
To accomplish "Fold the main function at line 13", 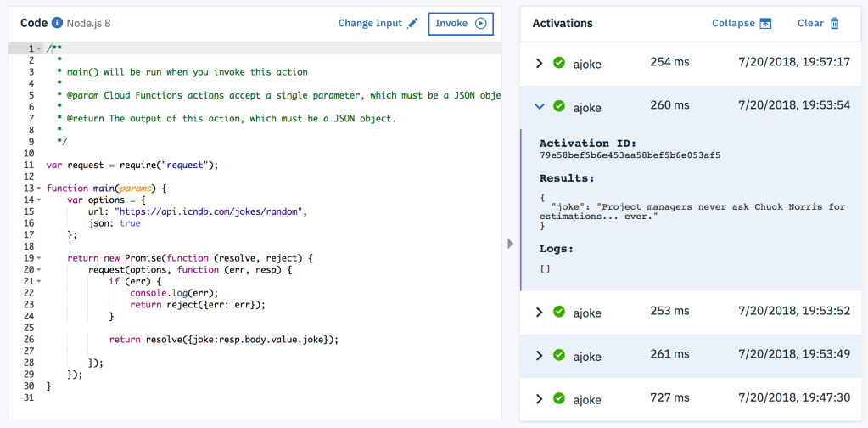I will pyautogui.click(x=39, y=188).
